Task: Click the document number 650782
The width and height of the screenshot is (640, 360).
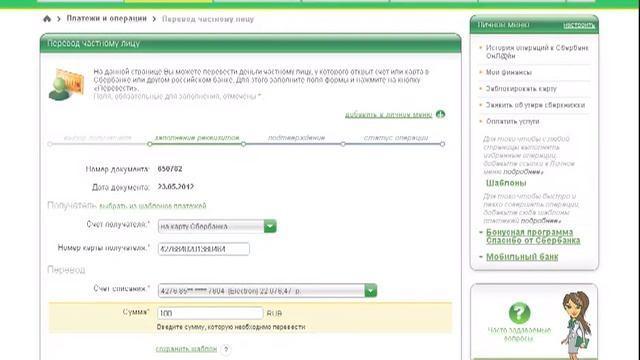Action: (x=170, y=169)
